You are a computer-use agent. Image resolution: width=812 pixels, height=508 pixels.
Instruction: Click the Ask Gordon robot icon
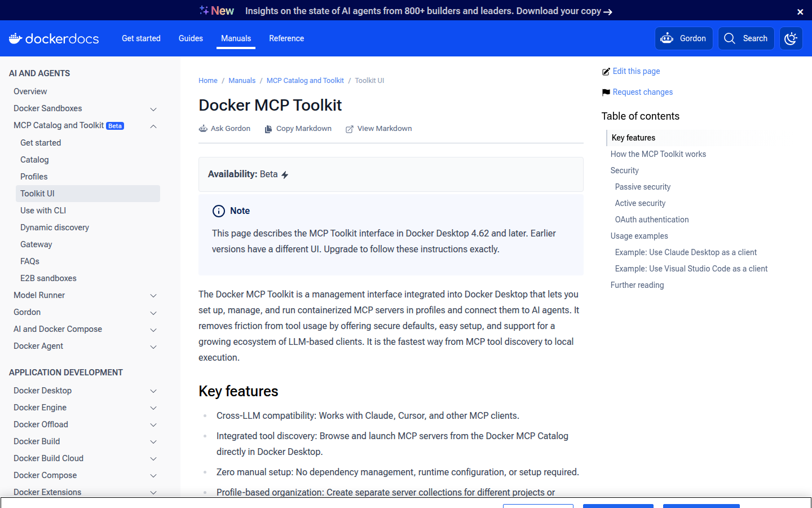[x=203, y=129]
